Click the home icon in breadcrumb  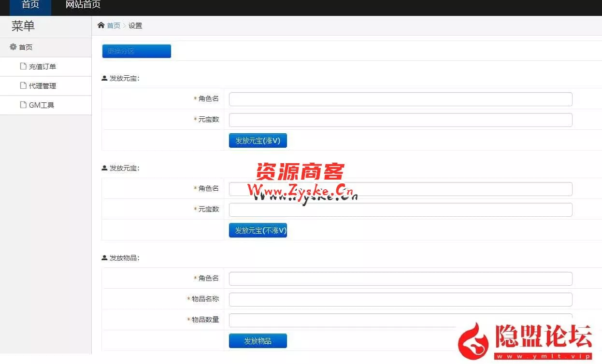click(x=100, y=25)
